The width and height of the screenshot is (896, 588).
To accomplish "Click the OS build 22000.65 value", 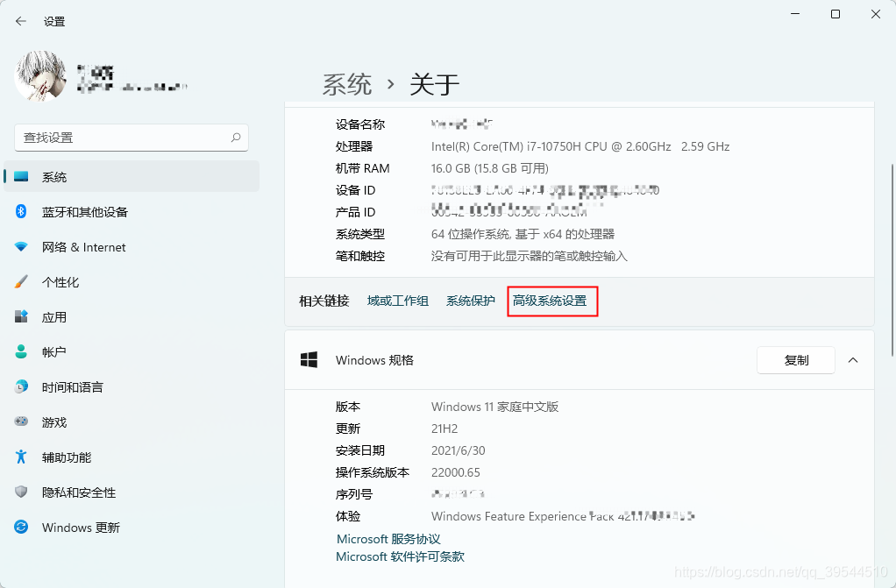I will point(455,472).
